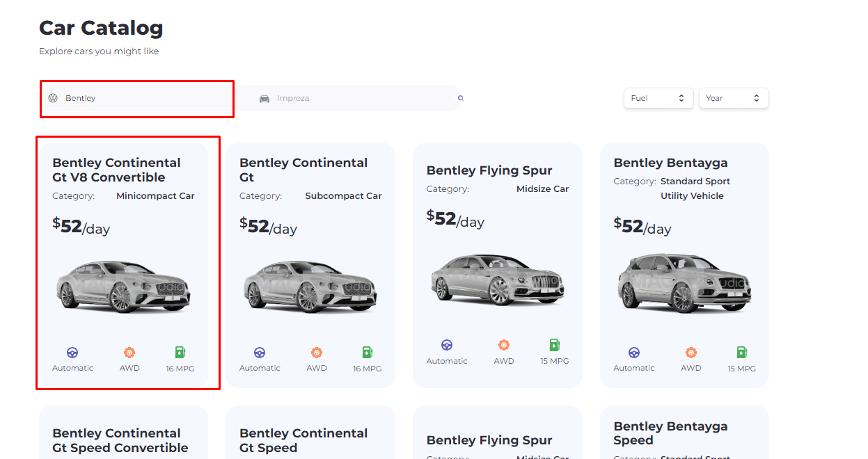Click gas pump icon on Bentley Bentayga card
Image resolution: width=868 pixels, height=459 pixels.
click(x=742, y=353)
